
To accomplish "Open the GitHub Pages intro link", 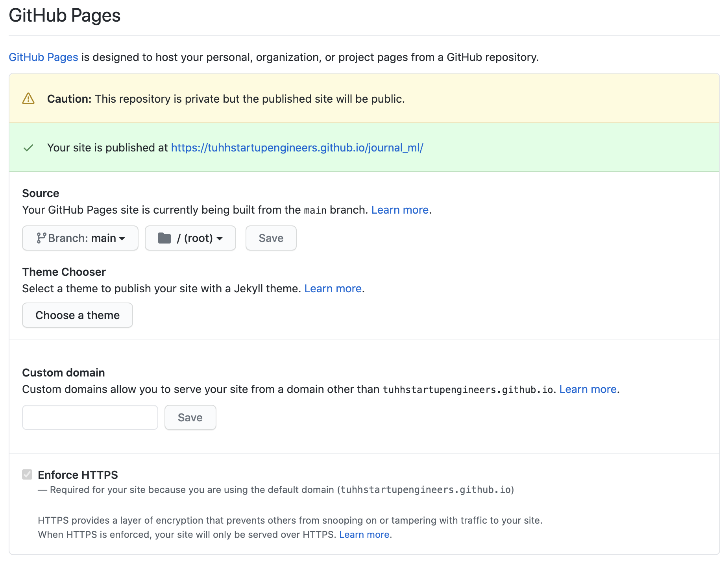I will point(43,57).
